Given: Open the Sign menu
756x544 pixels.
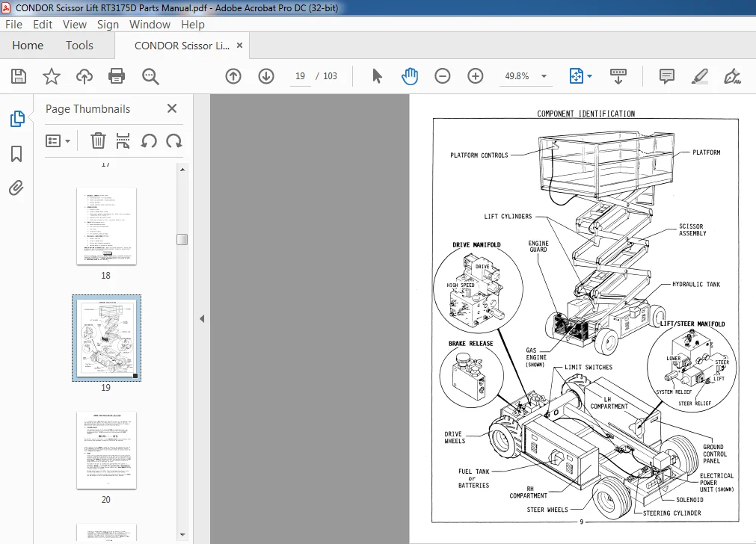Looking at the screenshot, I should (108, 25).
